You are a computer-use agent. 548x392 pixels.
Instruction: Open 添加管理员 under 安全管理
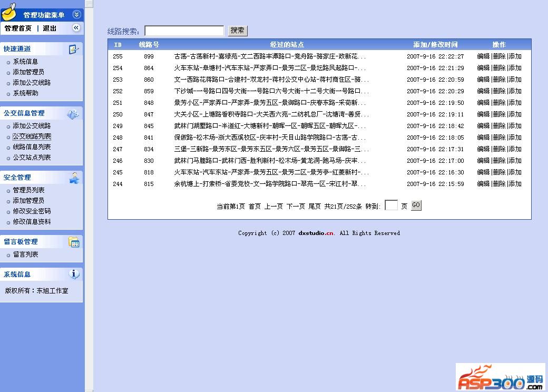28,201
